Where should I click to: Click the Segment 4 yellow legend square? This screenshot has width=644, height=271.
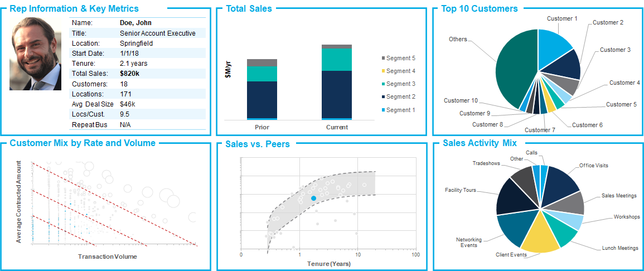(x=383, y=71)
